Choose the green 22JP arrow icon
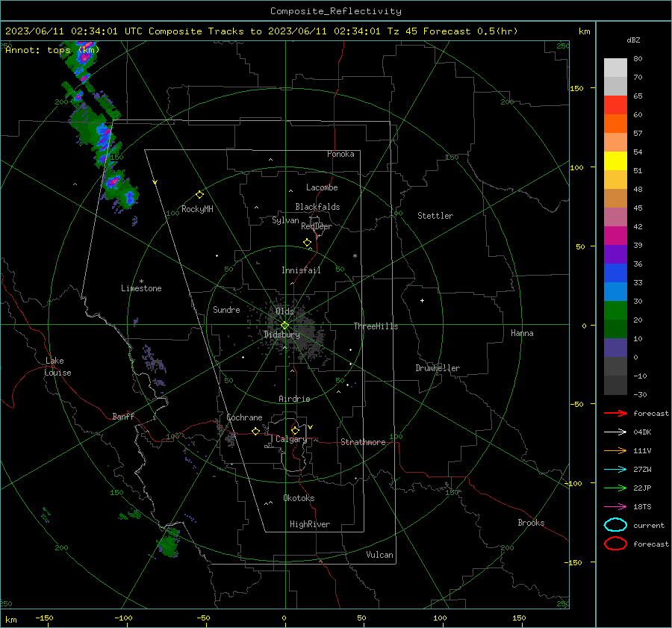This screenshot has width=672, height=628. [x=615, y=488]
